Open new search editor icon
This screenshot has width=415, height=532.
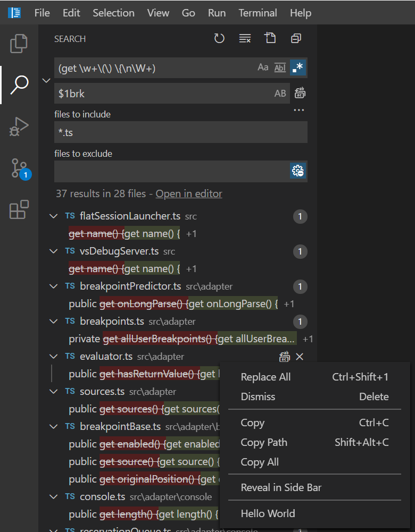[270, 38]
